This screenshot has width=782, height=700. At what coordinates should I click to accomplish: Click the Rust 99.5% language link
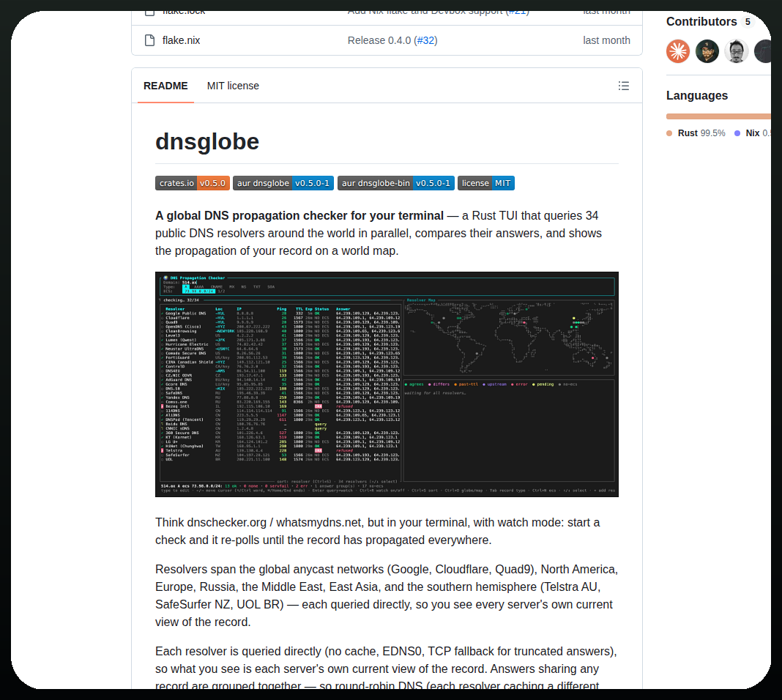pyautogui.click(x=701, y=133)
